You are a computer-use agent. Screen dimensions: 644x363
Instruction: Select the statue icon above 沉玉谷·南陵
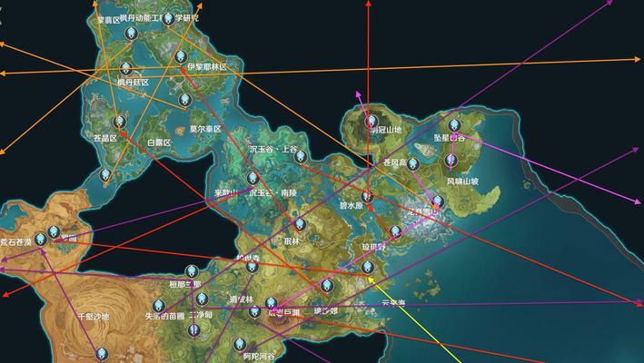pyautogui.click(x=253, y=179)
